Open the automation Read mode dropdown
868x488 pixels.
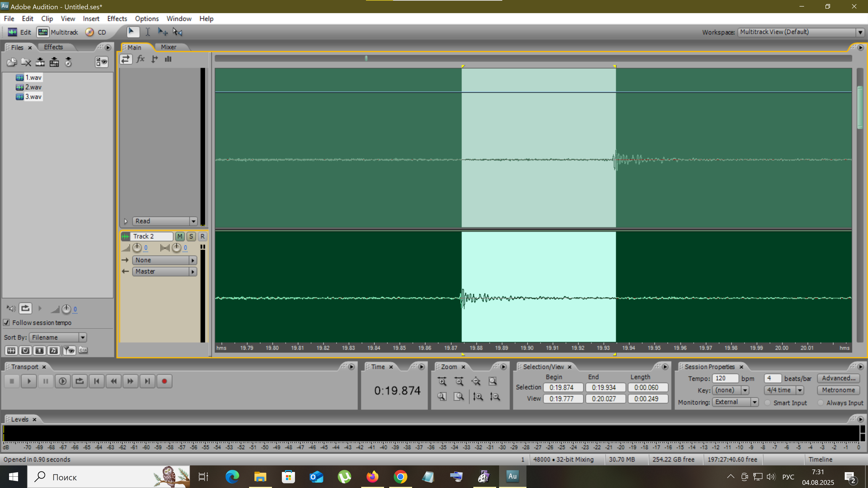tap(193, 221)
